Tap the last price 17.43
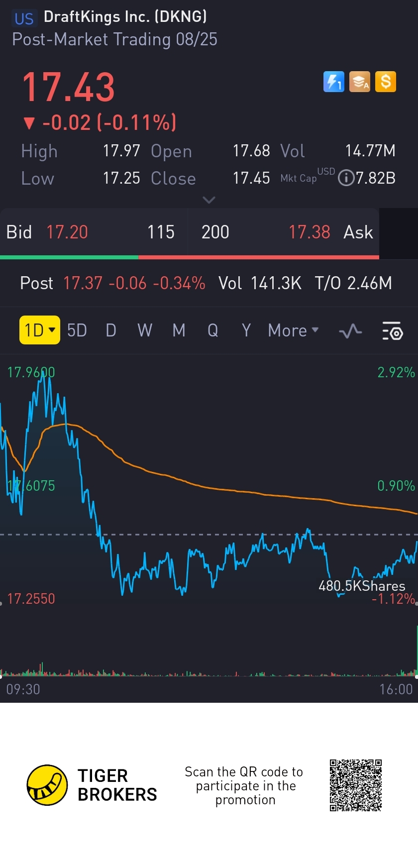The height and width of the screenshot is (868, 418). pos(69,87)
